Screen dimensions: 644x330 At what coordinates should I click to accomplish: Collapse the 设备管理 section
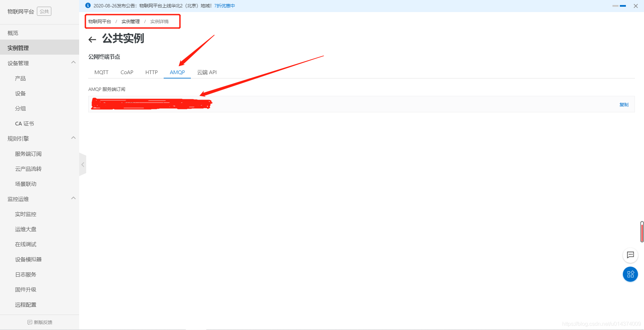pyautogui.click(x=73, y=62)
